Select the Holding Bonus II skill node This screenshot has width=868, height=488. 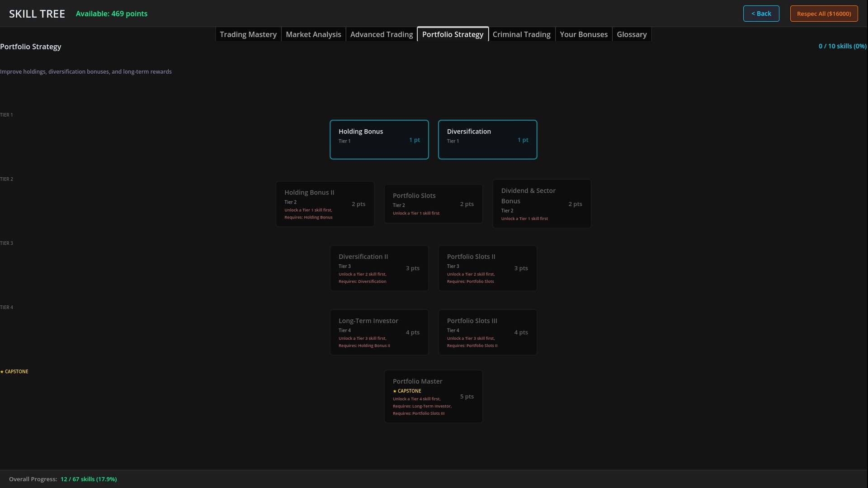tap(325, 204)
